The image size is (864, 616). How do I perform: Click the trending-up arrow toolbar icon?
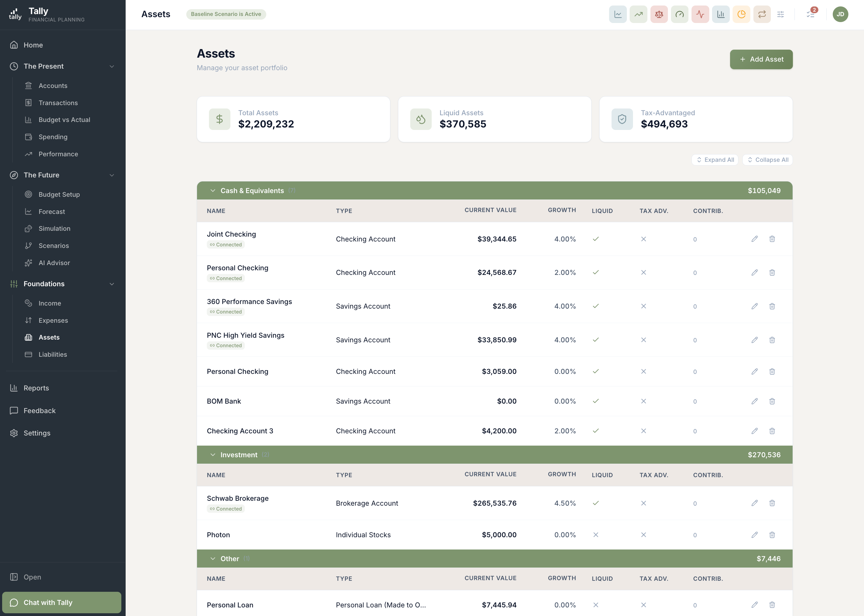point(639,14)
